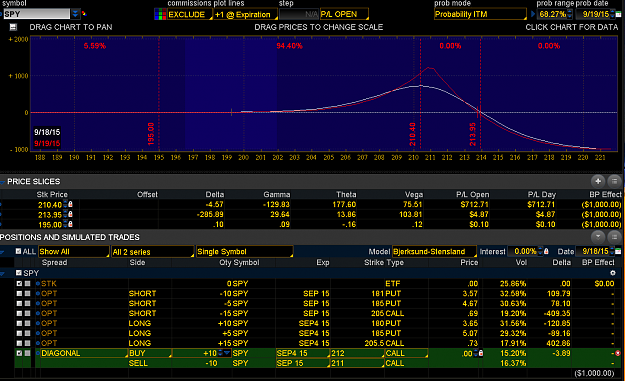
Task: Open the Bjerksund-Stensland model dropdown
Action: pos(434,251)
